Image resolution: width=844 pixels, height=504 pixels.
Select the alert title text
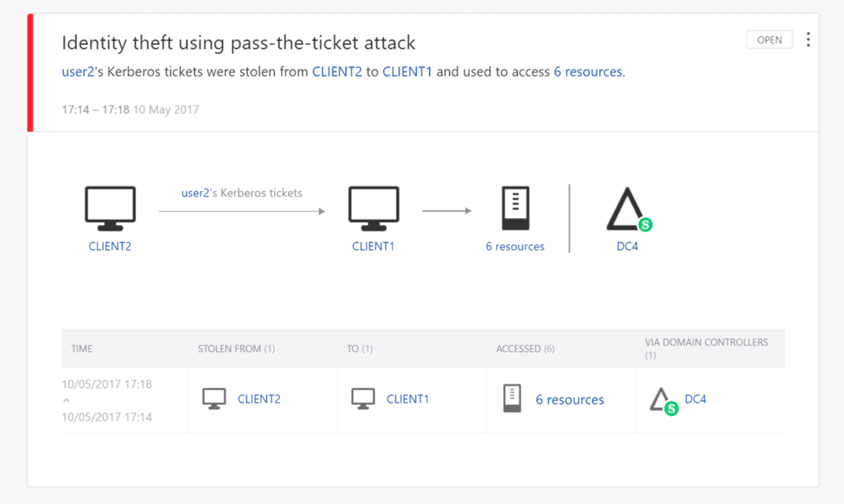pyautogui.click(x=238, y=43)
